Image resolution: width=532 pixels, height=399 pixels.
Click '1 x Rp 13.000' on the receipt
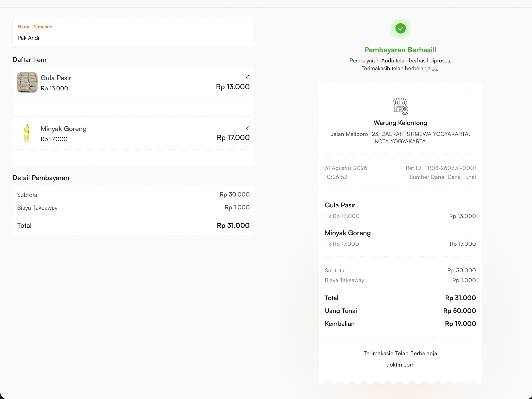click(342, 216)
